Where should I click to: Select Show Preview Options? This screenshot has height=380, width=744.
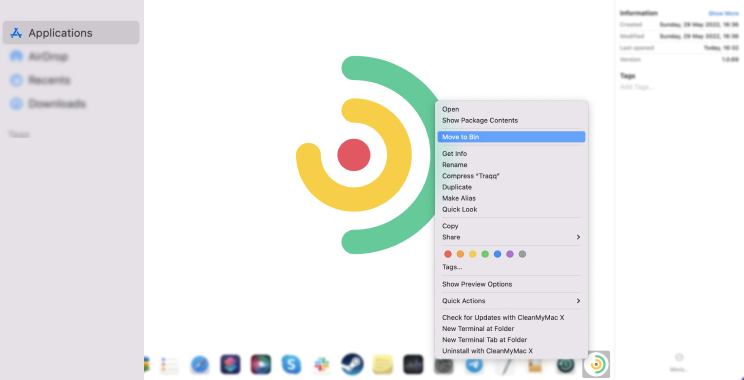pos(511,284)
